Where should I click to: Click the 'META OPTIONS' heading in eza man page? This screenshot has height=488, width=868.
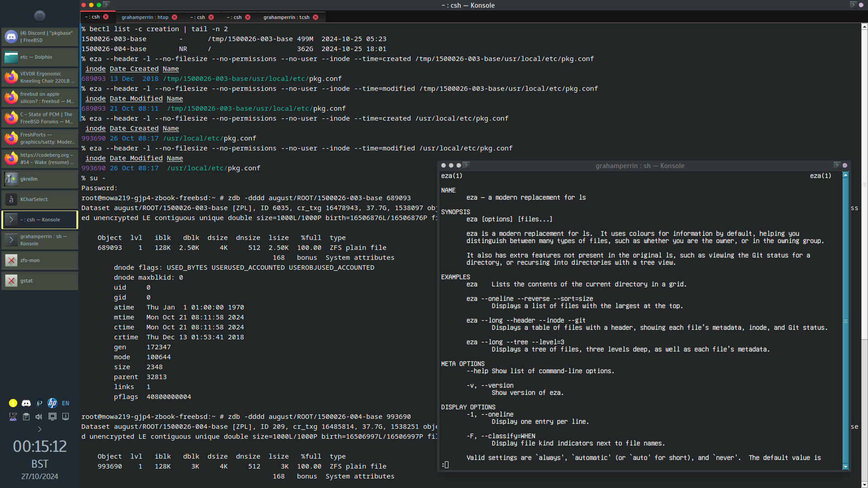coord(462,364)
